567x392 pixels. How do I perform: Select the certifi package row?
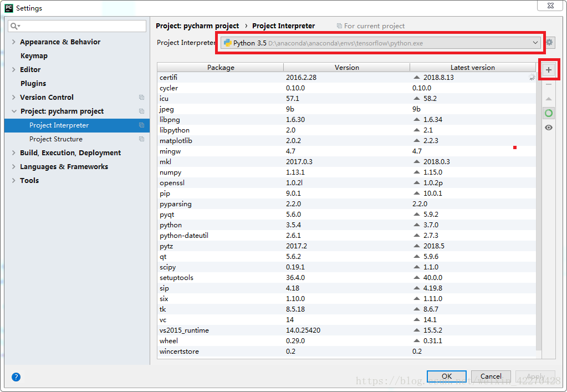(347, 78)
